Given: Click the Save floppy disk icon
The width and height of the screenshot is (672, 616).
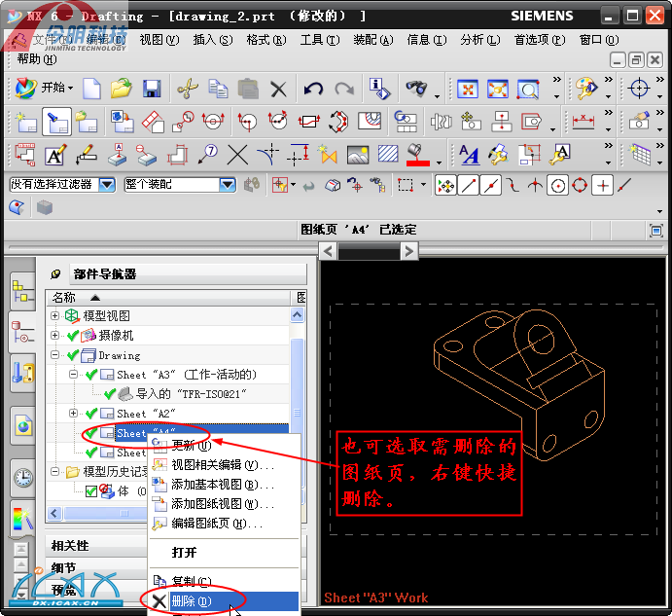Looking at the screenshot, I should [152, 90].
